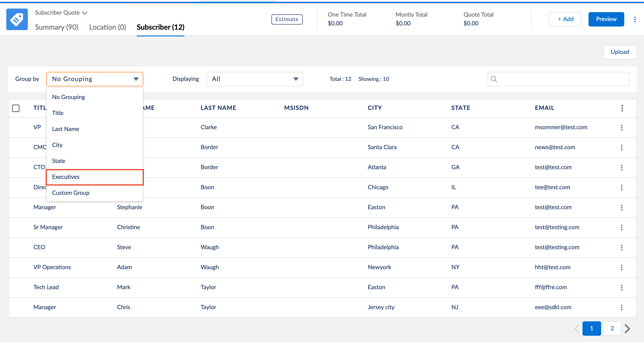Open row actions for news@test.com
The image size is (644, 342).
coord(622,147)
